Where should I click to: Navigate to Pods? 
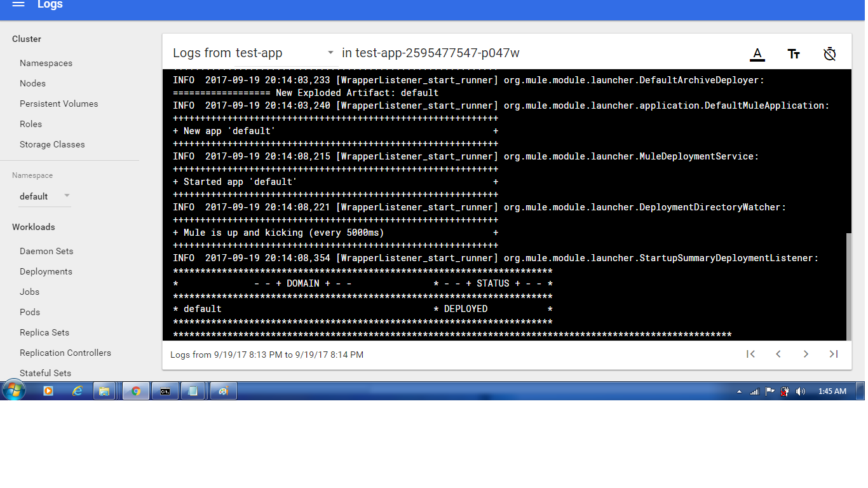pos(30,312)
